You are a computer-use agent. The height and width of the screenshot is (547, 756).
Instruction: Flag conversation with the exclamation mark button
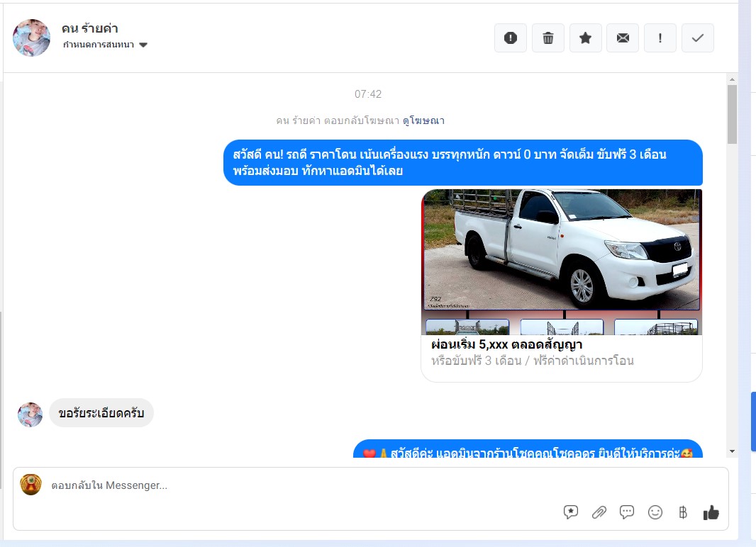(x=660, y=38)
